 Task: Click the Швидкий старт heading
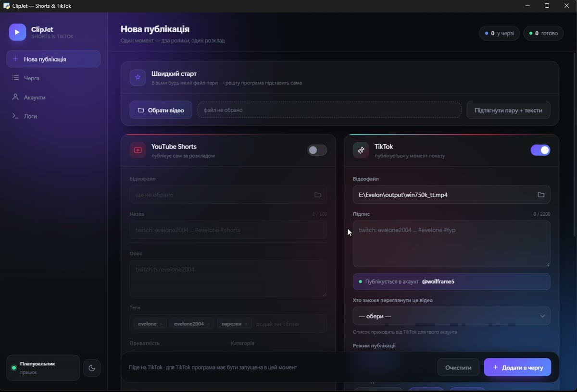point(174,74)
